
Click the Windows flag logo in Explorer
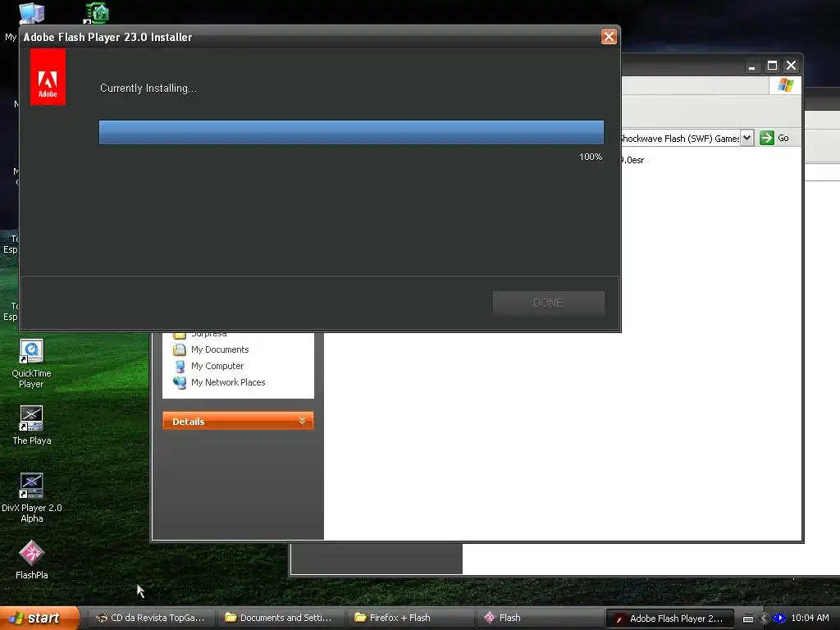coord(785,85)
